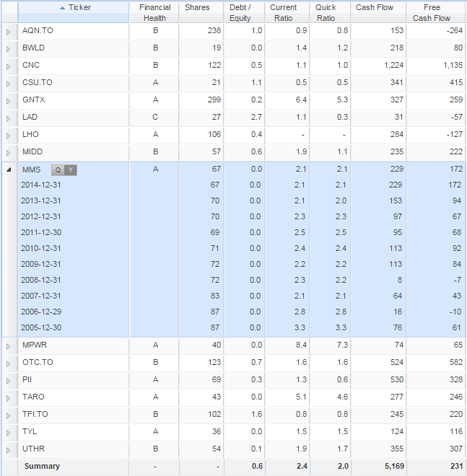Expand the OTC.TO row

click(x=9, y=363)
